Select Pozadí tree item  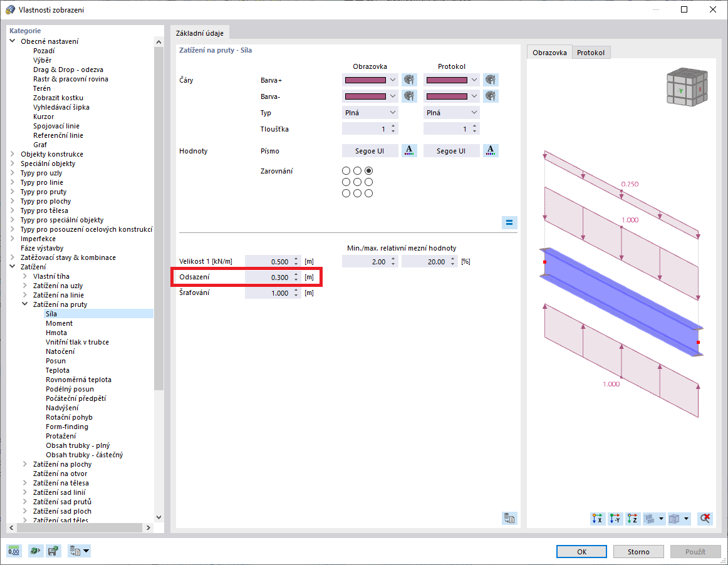point(44,51)
